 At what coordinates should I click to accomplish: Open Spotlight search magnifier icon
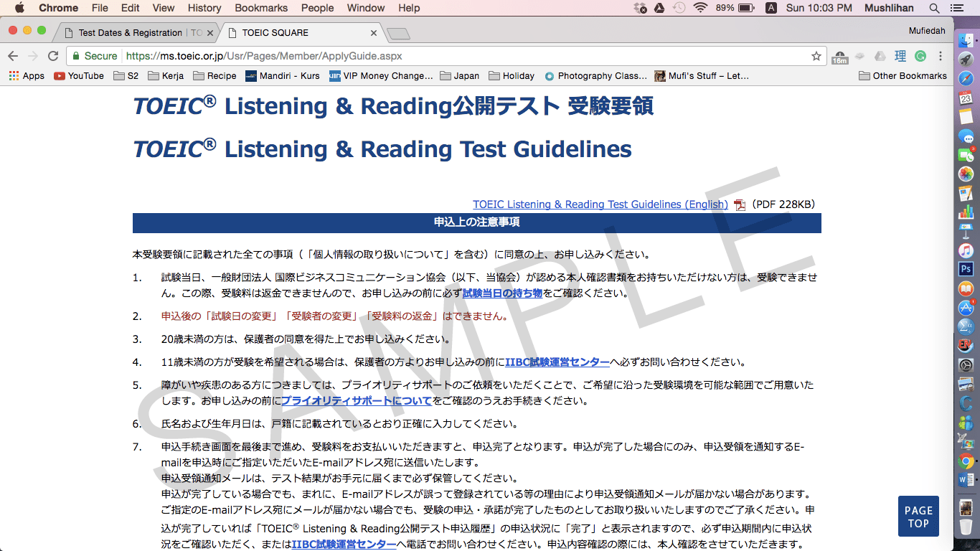click(x=934, y=8)
